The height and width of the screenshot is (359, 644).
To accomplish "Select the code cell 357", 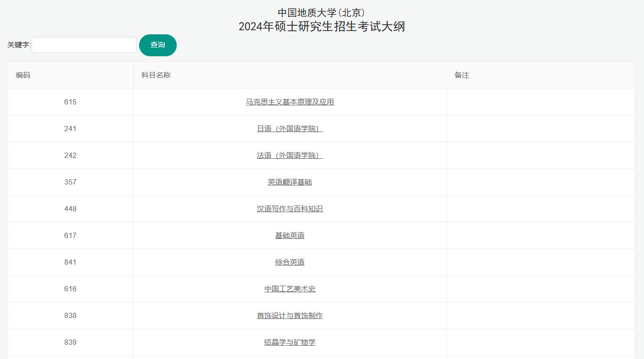I will pyautogui.click(x=70, y=182).
